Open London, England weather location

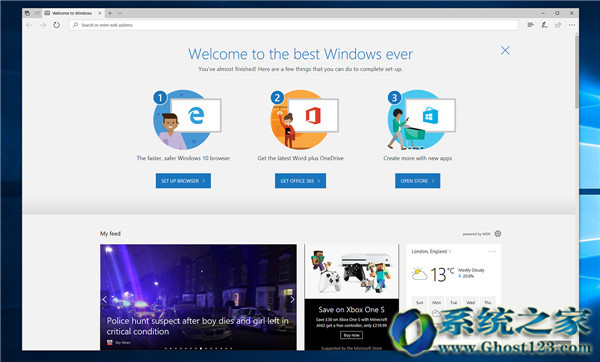pos(431,251)
